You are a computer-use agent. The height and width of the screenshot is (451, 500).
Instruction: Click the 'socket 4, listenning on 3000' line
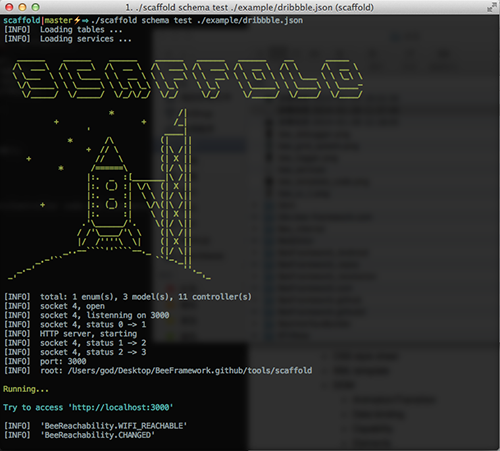click(86, 315)
